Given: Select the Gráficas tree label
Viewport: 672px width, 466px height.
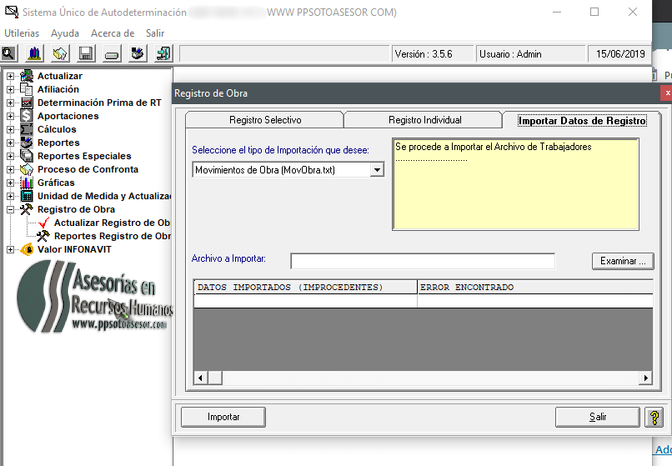Looking at the screenshot, I should (56, 183).
